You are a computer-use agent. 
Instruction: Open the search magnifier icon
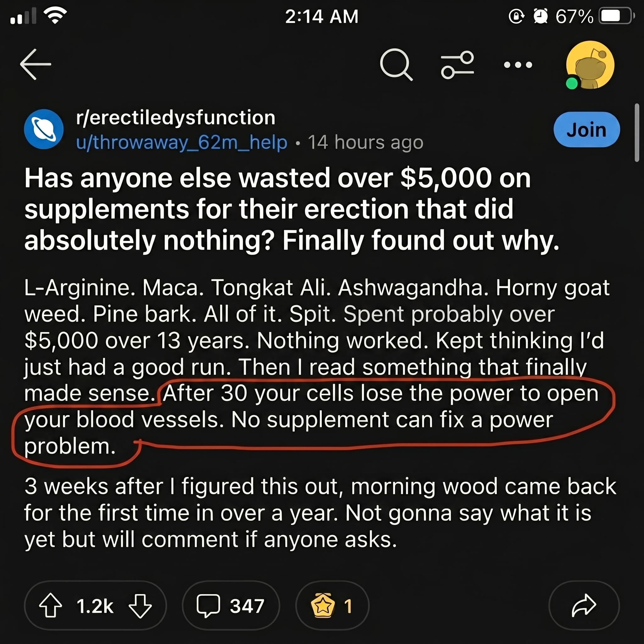click(x=396, y=65)
